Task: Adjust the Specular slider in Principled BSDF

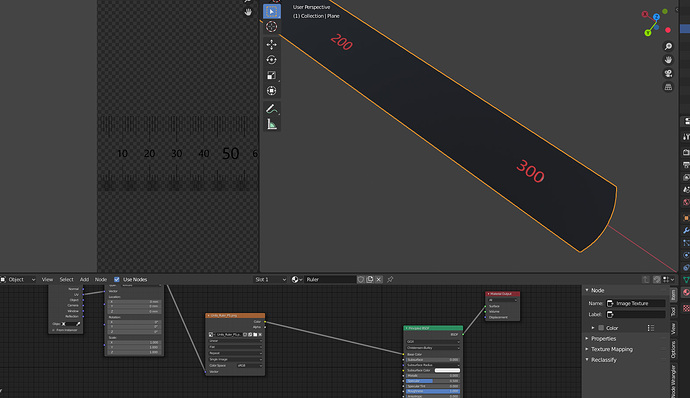Action: [433, 381]
